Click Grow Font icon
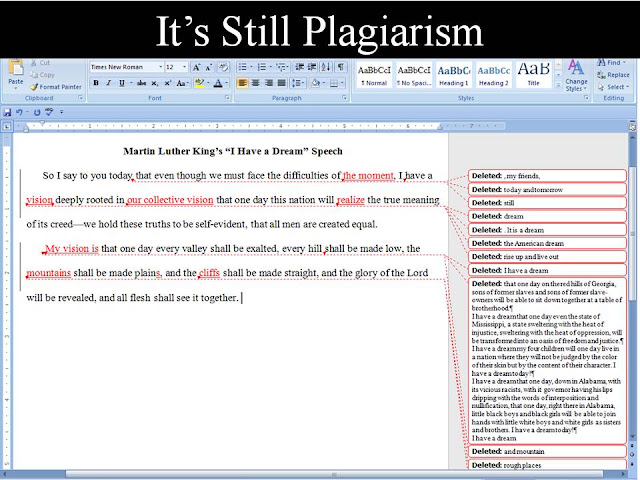 (x=196, y=67)
